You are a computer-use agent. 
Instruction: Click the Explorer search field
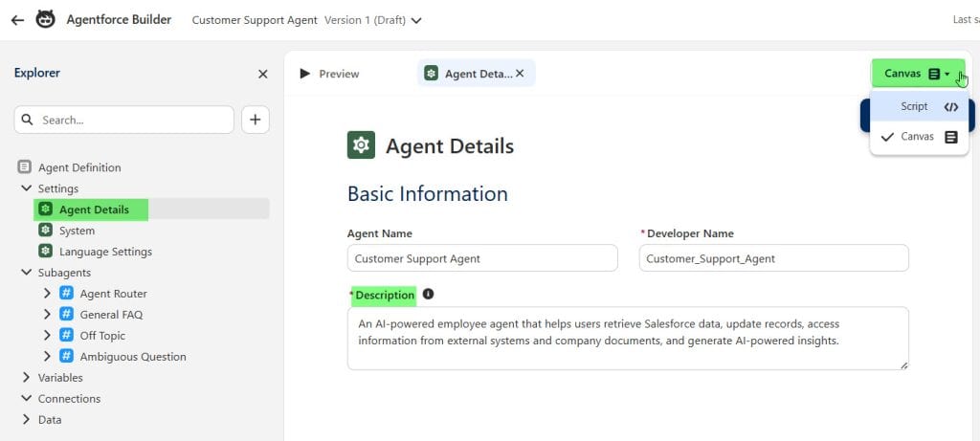click(x=123, y=120)
